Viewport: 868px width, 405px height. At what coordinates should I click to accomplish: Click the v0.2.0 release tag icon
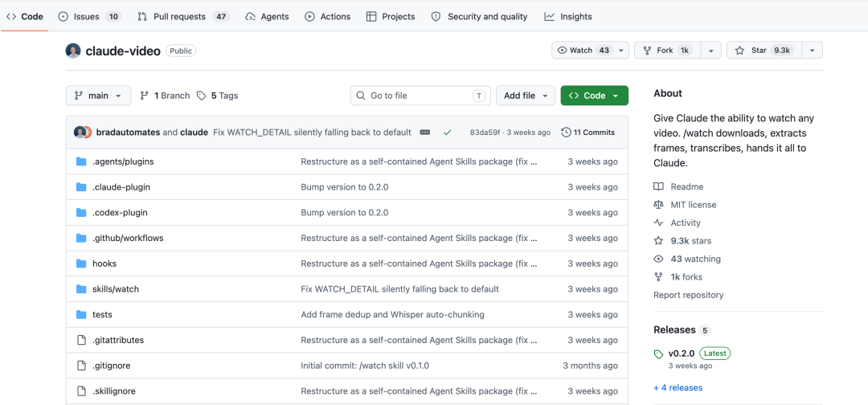[658, 354]
